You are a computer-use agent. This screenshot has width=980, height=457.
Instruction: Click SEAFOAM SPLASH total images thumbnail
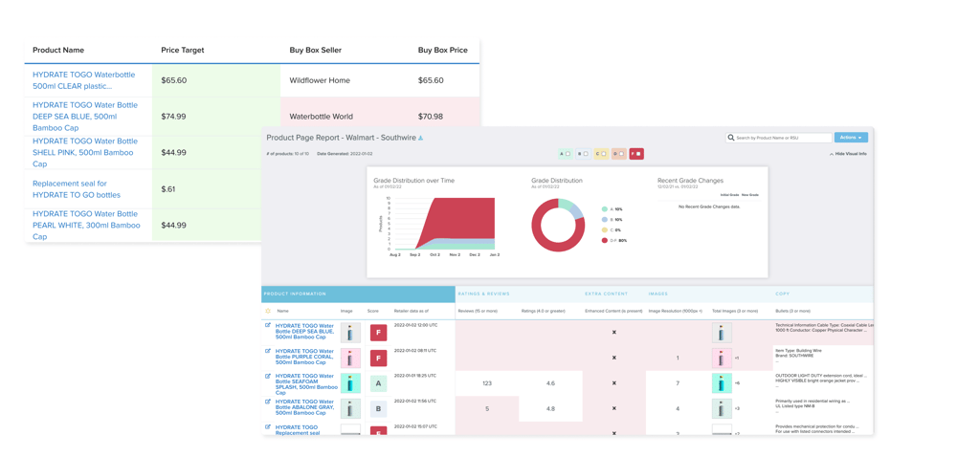tap(722, 383)
